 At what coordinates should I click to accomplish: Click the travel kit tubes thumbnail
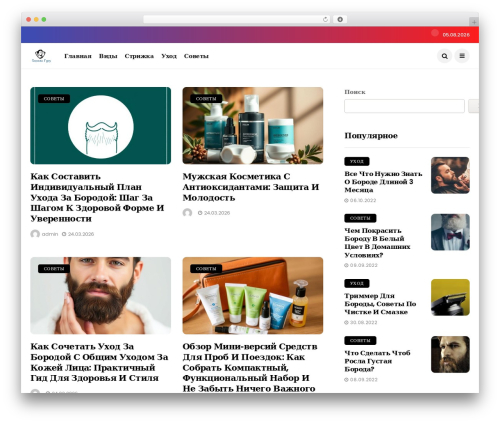click(x=253, y=296)
